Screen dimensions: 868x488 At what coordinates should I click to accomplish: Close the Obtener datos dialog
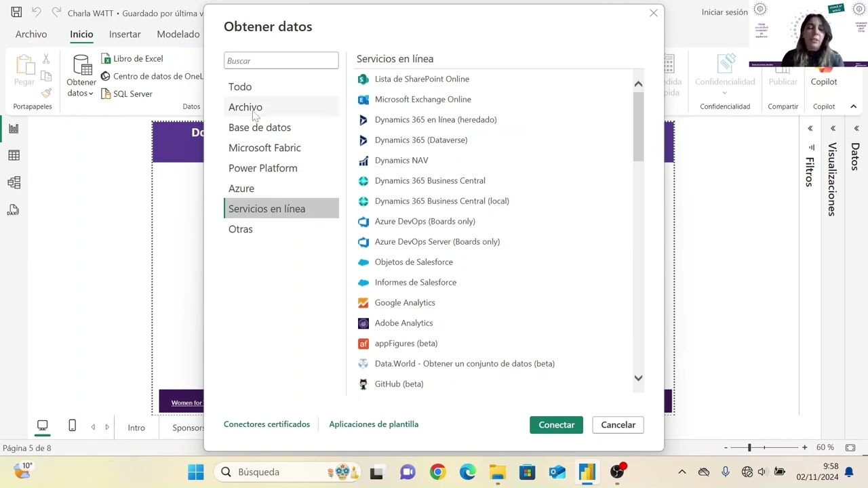[653, 13]
